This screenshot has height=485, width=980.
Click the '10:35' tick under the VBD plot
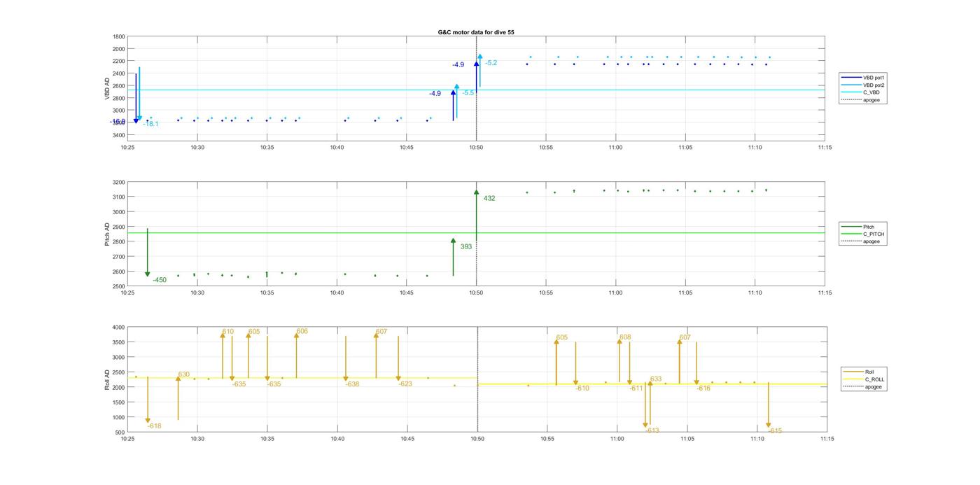[267, 148]
